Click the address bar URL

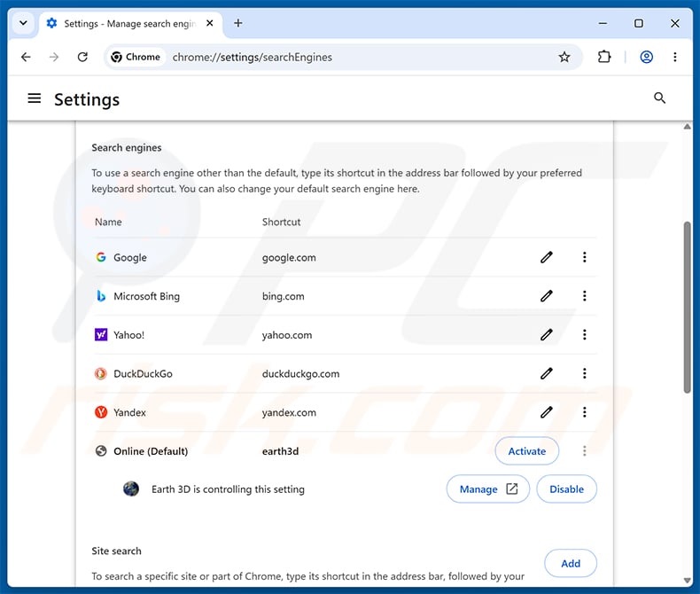tap(253, 57)
